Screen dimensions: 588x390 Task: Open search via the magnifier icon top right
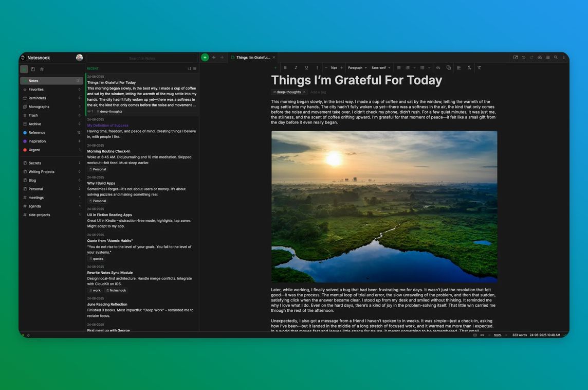tap(556, 57)
